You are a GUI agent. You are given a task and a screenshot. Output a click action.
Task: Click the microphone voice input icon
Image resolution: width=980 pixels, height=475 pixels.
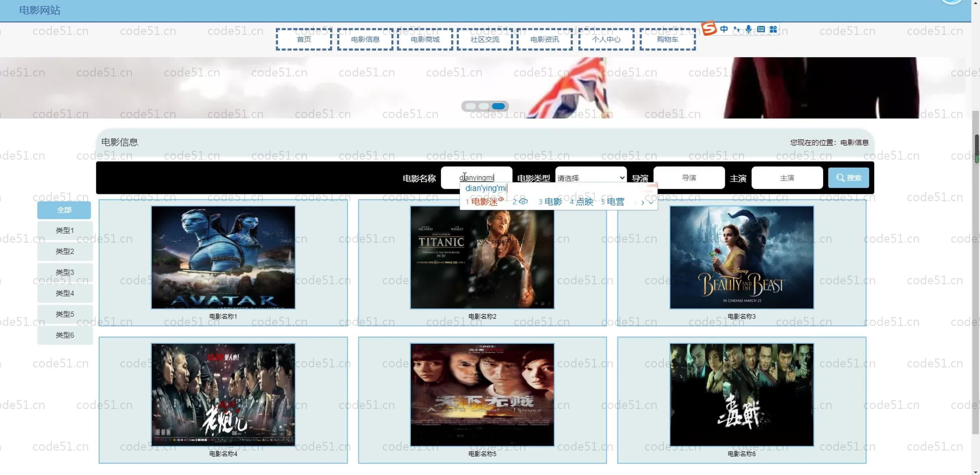coord(748,29)
